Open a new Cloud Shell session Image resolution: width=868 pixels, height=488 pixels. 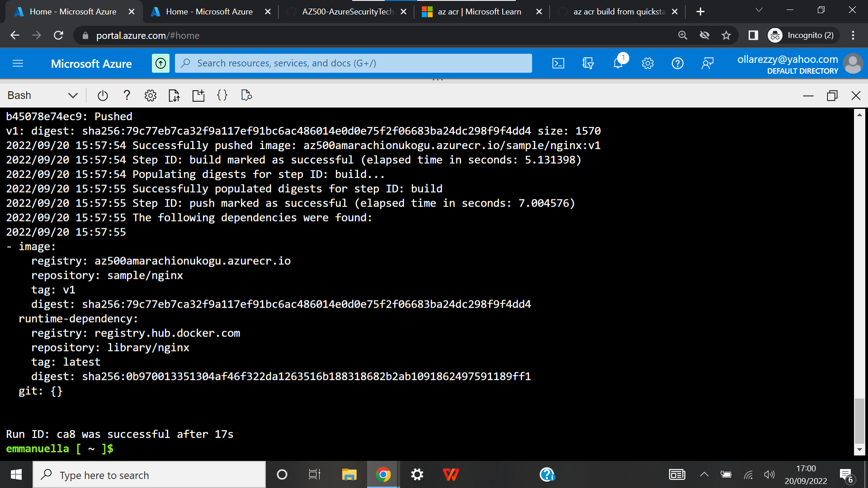tap(198, 95)
